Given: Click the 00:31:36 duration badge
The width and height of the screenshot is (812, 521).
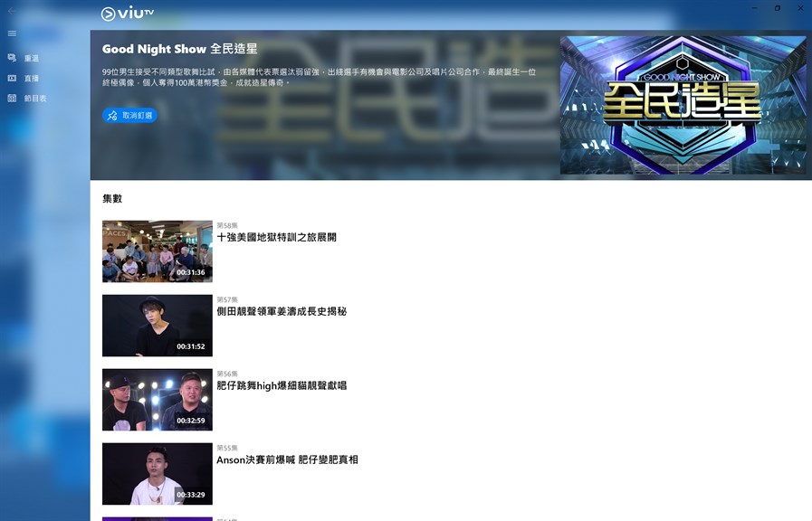Looking at the screenshot, I should 191,272.
